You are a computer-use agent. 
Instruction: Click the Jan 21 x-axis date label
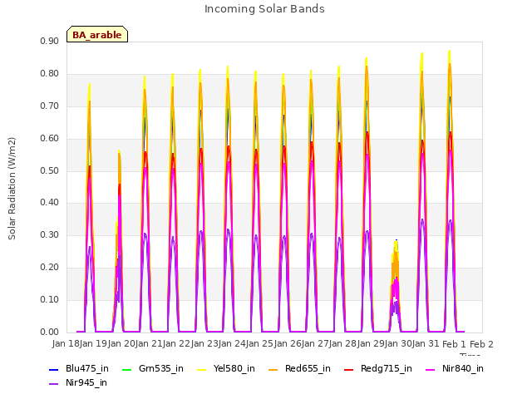pos(150,344)
